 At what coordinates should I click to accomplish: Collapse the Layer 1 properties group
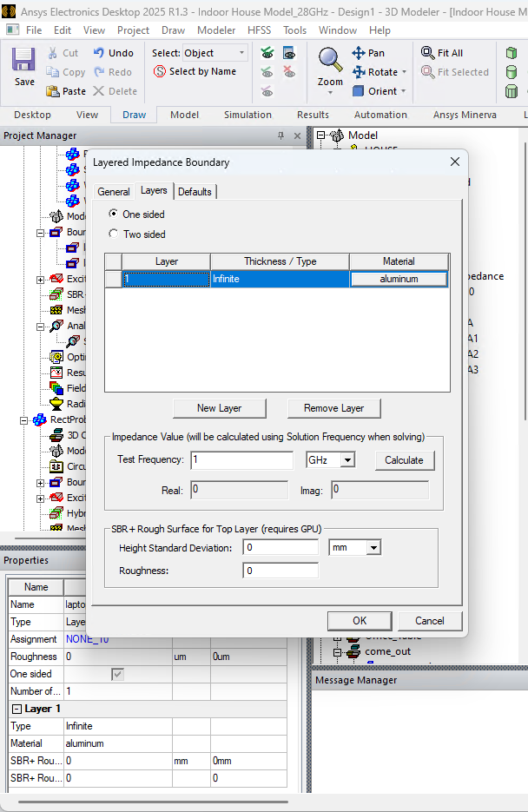tap(16, 709)
